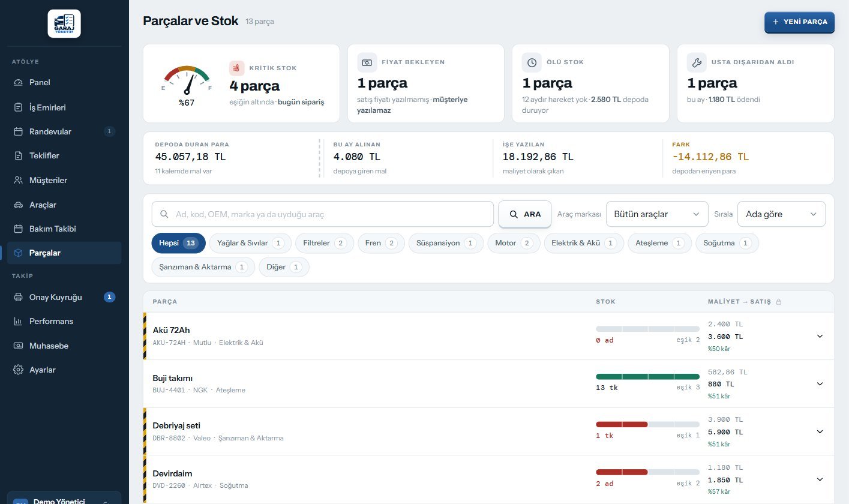The width and height of the screenshot is (849, 504).
Task: Filter by Süspansiyon category
Action: click(x=446, y=243)
